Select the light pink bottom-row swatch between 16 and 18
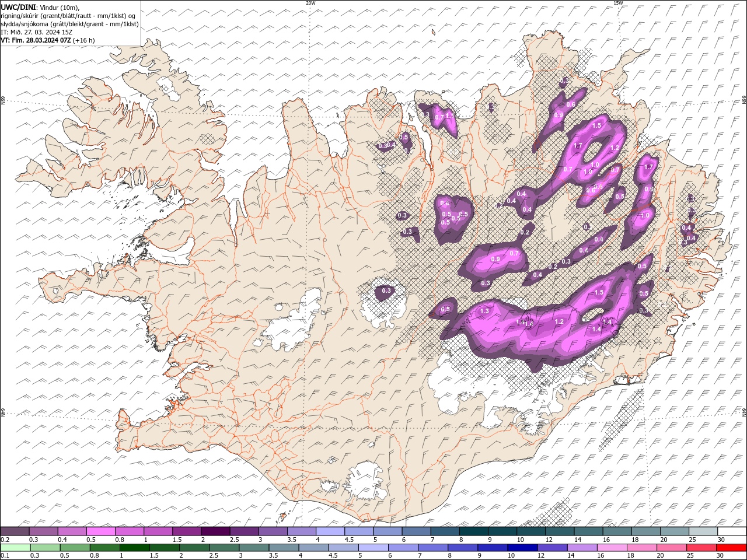 (x=612, y=548)
